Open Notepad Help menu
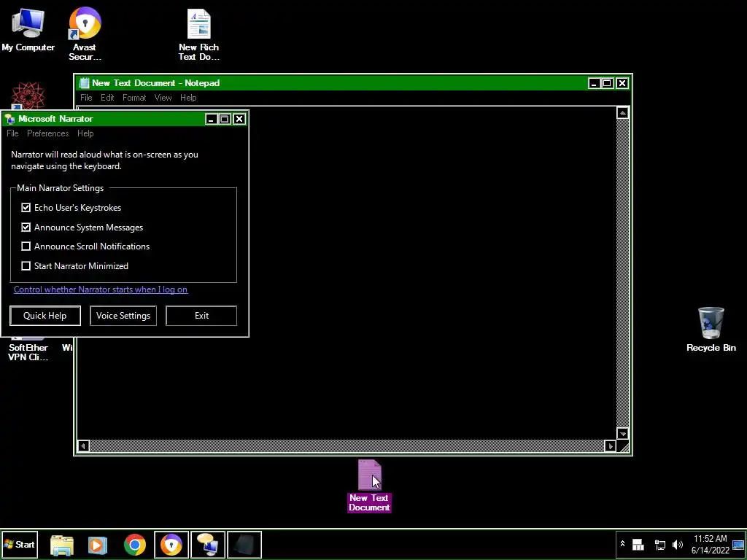 coord(188,98)
